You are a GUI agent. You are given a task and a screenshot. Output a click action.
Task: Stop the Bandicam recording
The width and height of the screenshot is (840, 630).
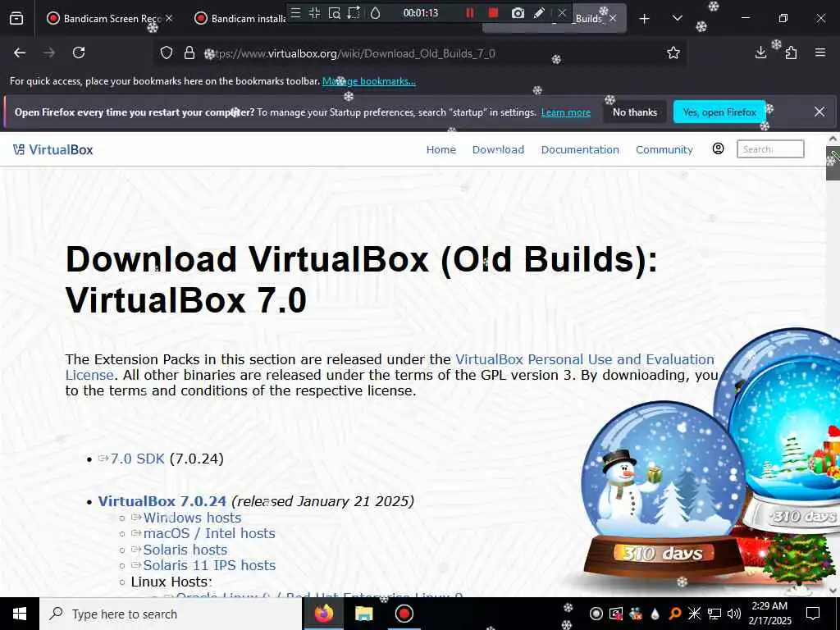493,13
